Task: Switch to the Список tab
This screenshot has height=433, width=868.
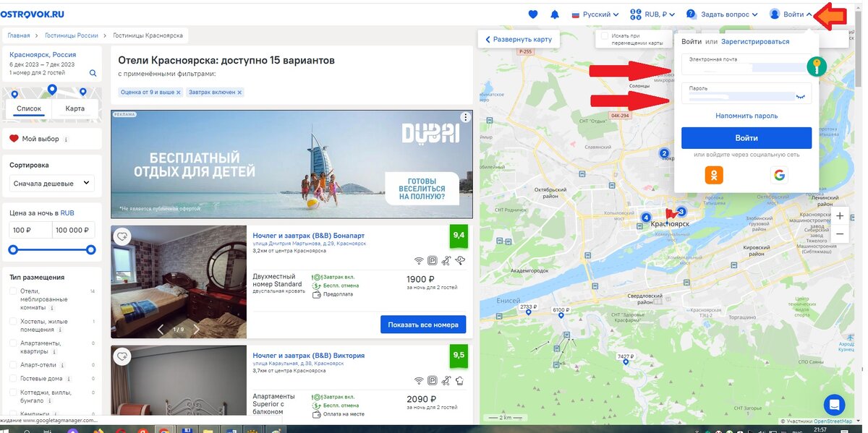Action: 29,108
